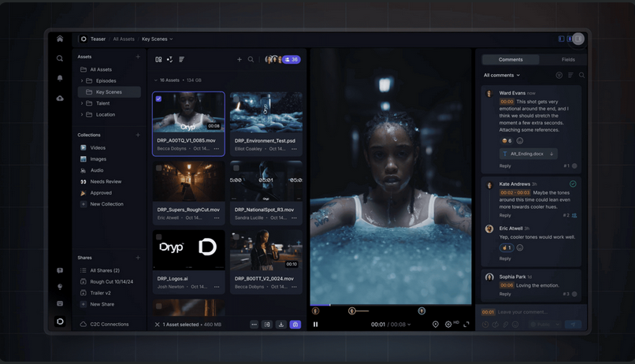635x364 pixels.
Task: Click the video playback progress bar
Action: coord(392,305)
